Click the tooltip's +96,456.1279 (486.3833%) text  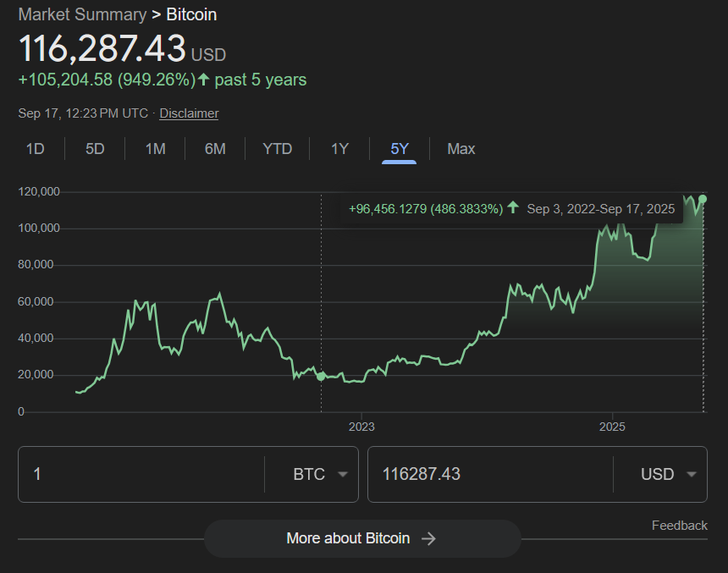point(426,209)
